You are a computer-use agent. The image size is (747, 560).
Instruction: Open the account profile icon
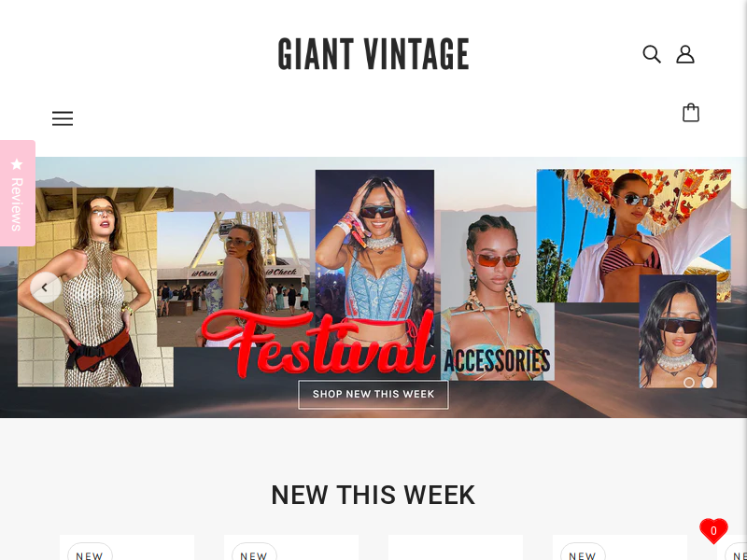tap(685, 54)
